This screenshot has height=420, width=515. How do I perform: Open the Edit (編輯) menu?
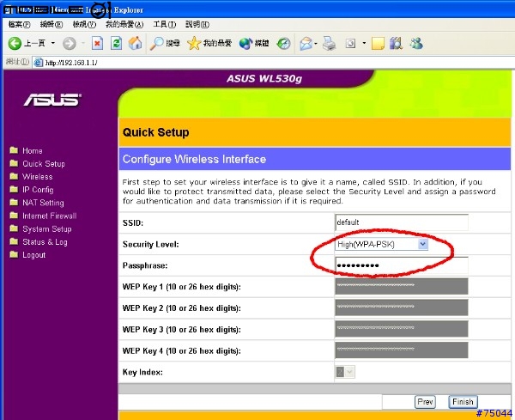[x=51, y=24]
